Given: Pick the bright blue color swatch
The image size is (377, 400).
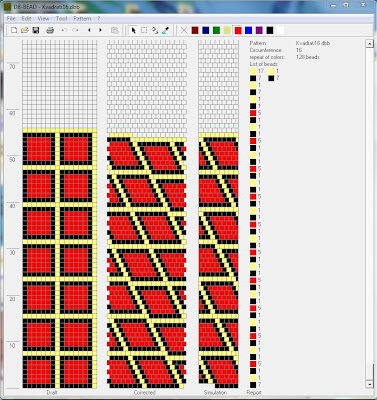Looking at the screenshot, I should 248,30.
